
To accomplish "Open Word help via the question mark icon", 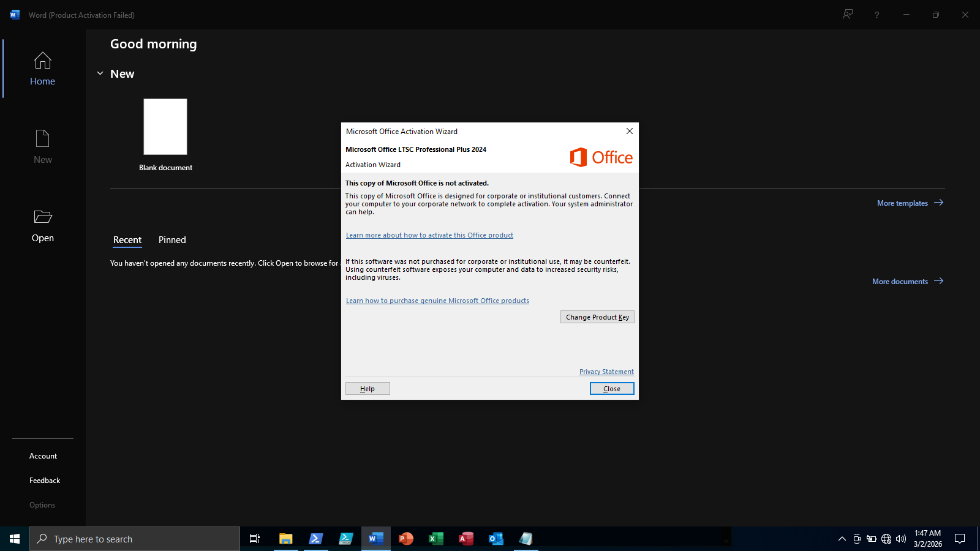I will 876,14.
